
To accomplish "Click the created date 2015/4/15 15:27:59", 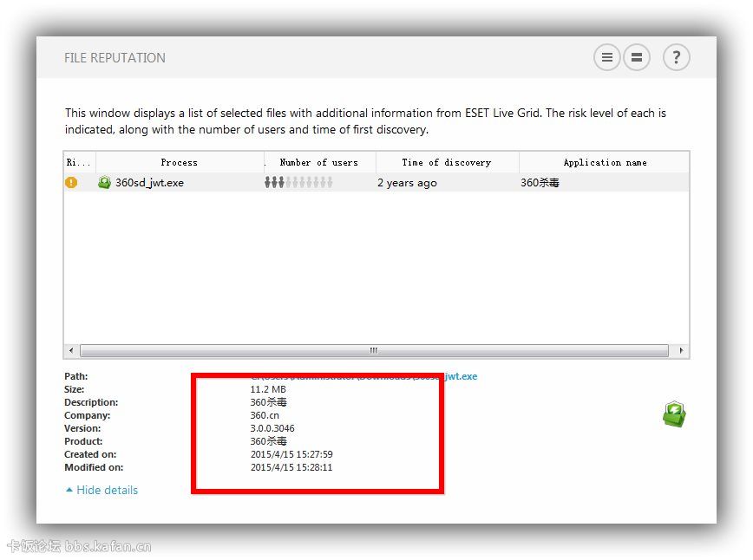I will click(x=291, y=454).
